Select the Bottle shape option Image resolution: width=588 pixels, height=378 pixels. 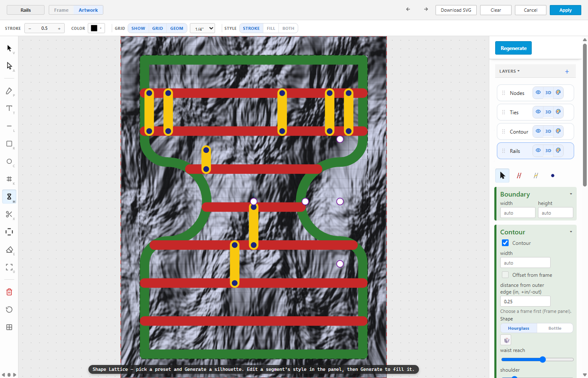pos(555,328)
